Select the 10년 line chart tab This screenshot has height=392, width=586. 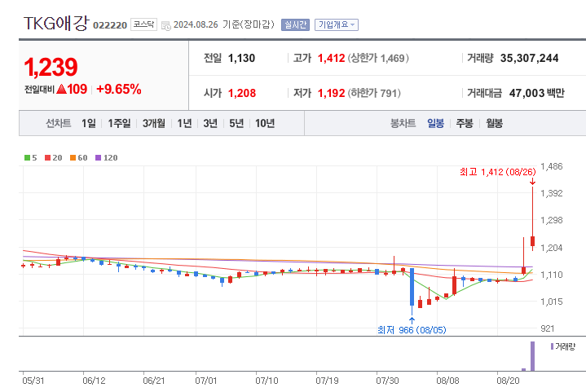pos(265,123)
